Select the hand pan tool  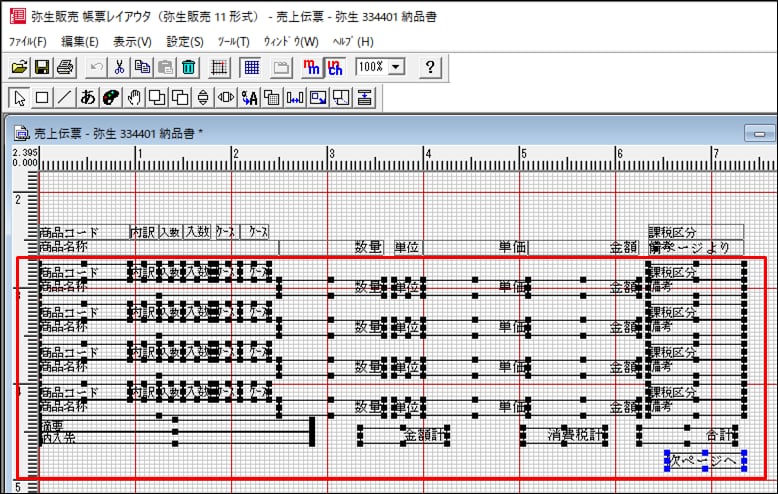click(134, 98)
